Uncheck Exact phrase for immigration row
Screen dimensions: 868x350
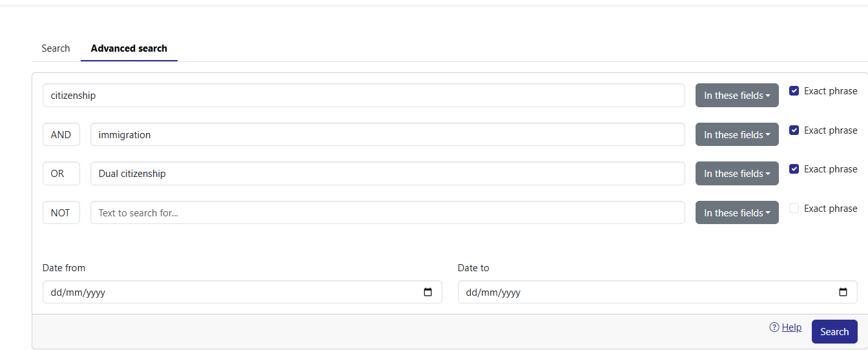pyautogui.click(x=794, y=130)
